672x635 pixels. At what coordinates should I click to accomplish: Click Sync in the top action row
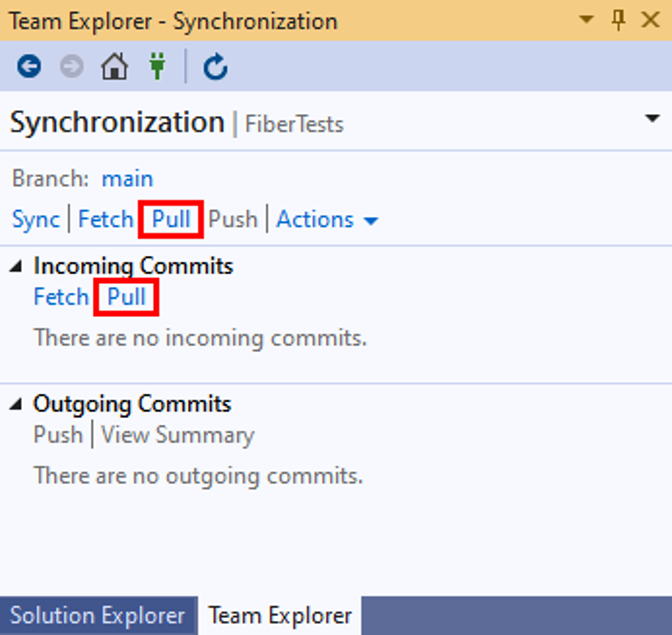click(x=36, y=219)
